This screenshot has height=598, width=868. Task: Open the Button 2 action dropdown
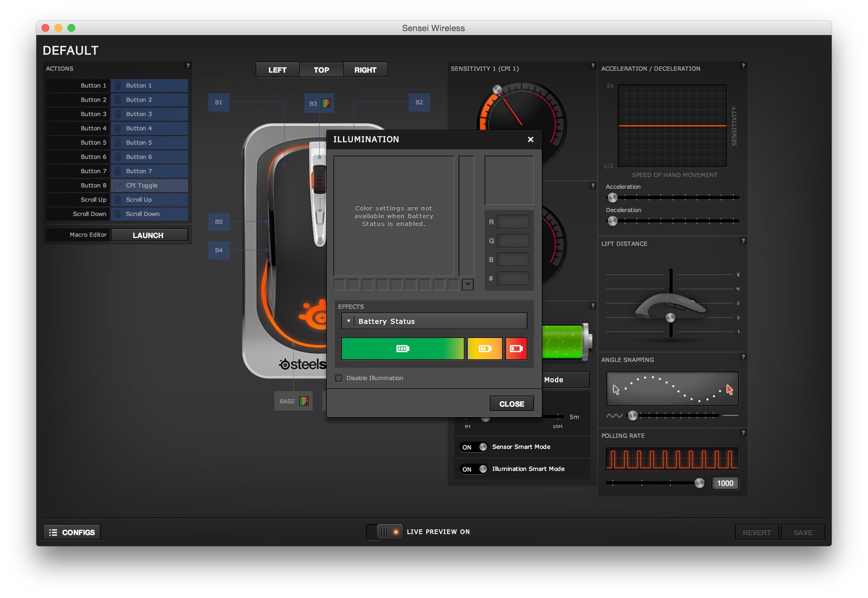pyautogui.click(x=149, y=100)
